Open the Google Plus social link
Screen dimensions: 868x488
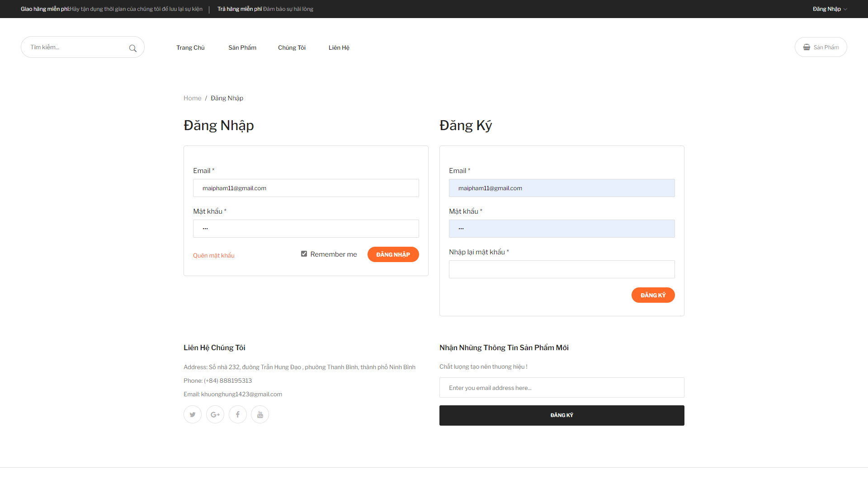click(x=215, y=414)
